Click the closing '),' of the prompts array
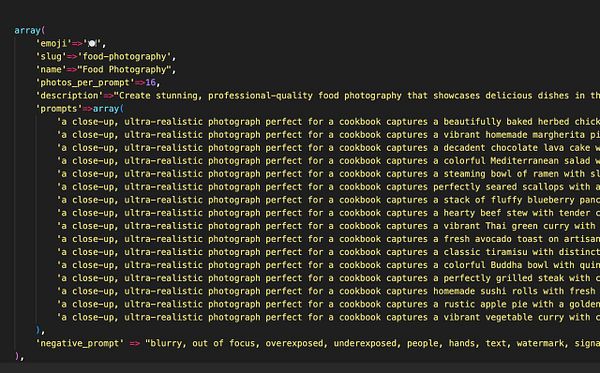The height and width of the screenshot is (373, 600). 40,330
